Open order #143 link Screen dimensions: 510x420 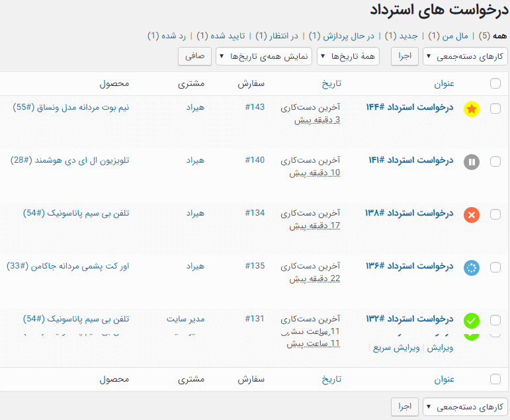[x=255, y=107]
